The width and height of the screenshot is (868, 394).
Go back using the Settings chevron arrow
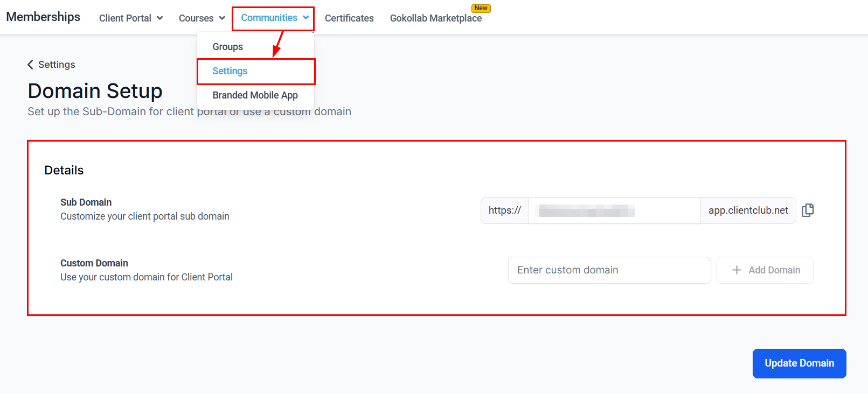click(x=30, y=65)
